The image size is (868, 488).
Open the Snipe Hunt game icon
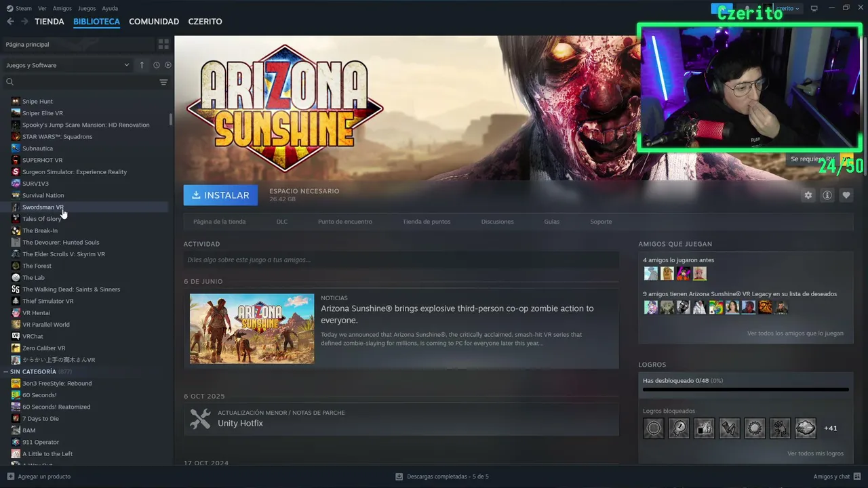(16, 102)
